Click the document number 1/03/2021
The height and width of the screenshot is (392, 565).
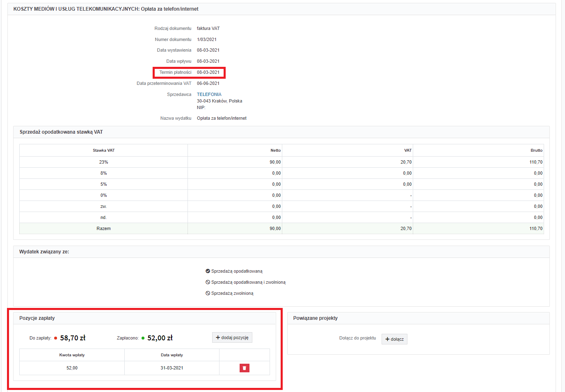(207, 39)
